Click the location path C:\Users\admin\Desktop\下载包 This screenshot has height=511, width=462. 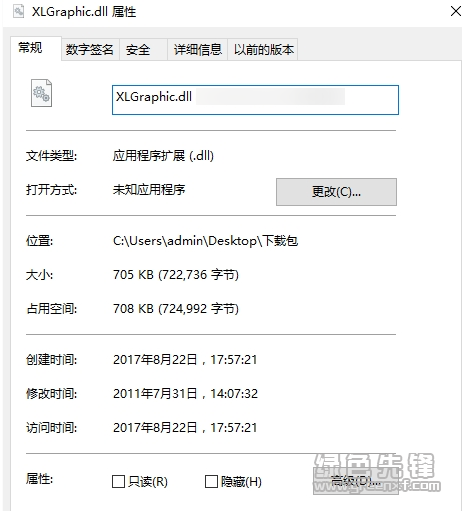(205, 241)
